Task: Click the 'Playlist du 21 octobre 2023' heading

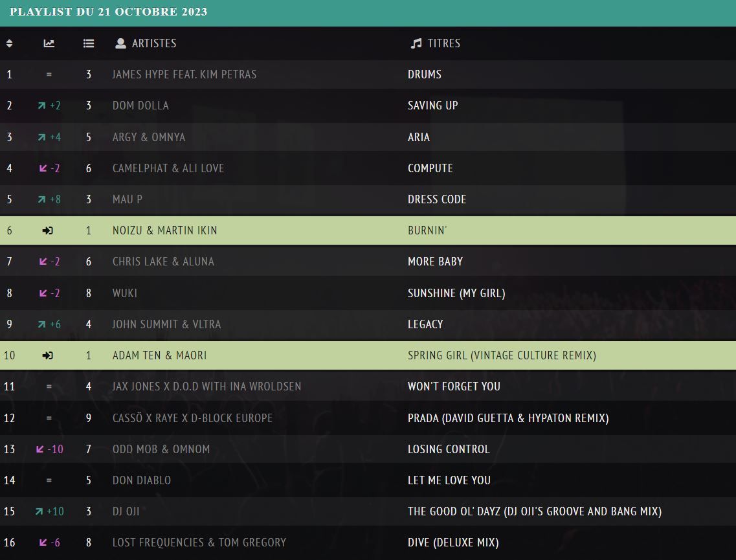Action: coord(109,12)
